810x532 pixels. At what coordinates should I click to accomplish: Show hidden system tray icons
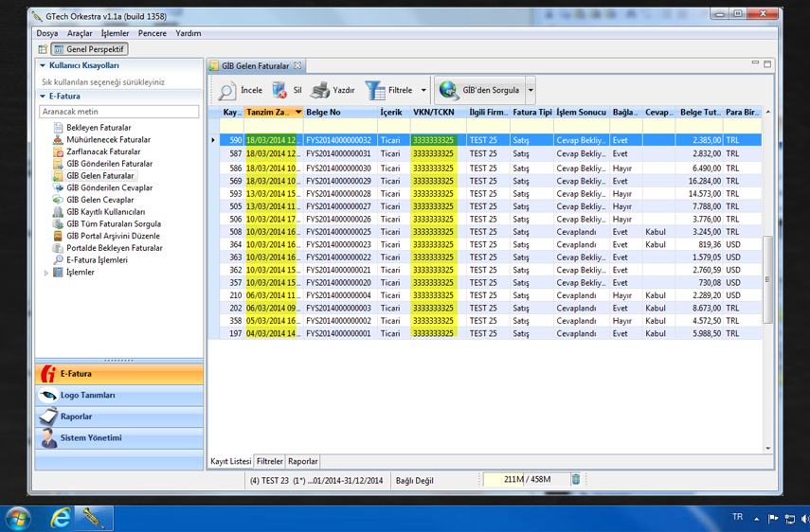click(x=756, y=519)
